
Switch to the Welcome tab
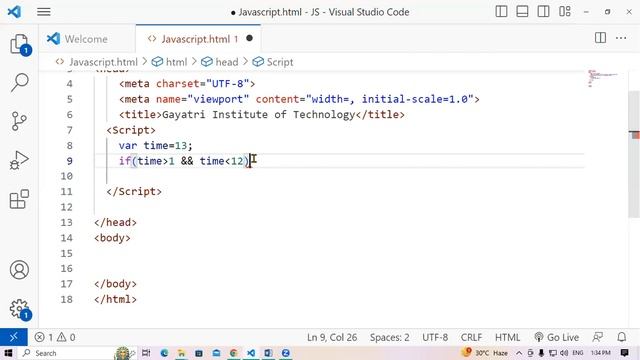pyautogui.click(x=87, y=39)
